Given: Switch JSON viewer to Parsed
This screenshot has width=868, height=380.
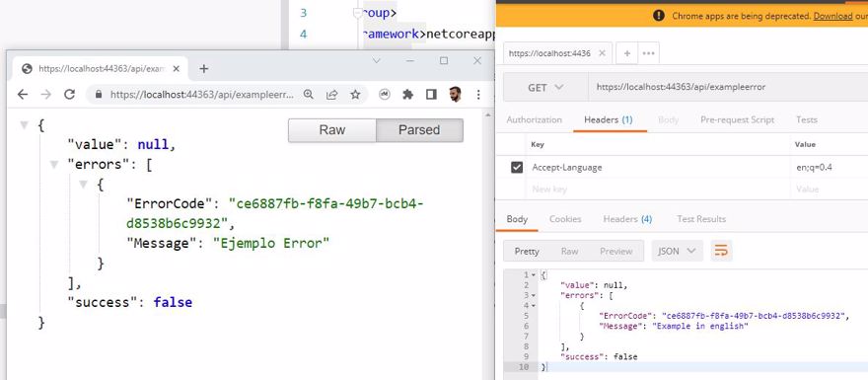Looking at the screenshot, I should [419, 130].
